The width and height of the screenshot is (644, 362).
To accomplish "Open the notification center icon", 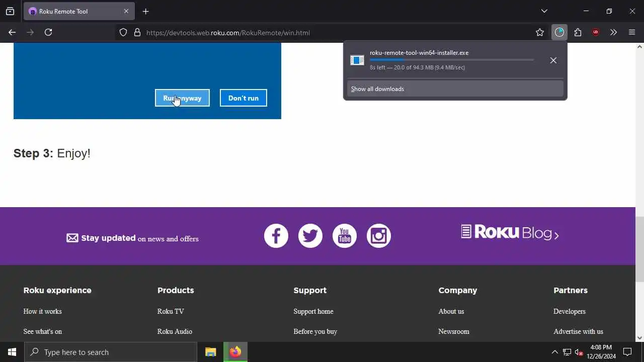I will click(627, 352).
